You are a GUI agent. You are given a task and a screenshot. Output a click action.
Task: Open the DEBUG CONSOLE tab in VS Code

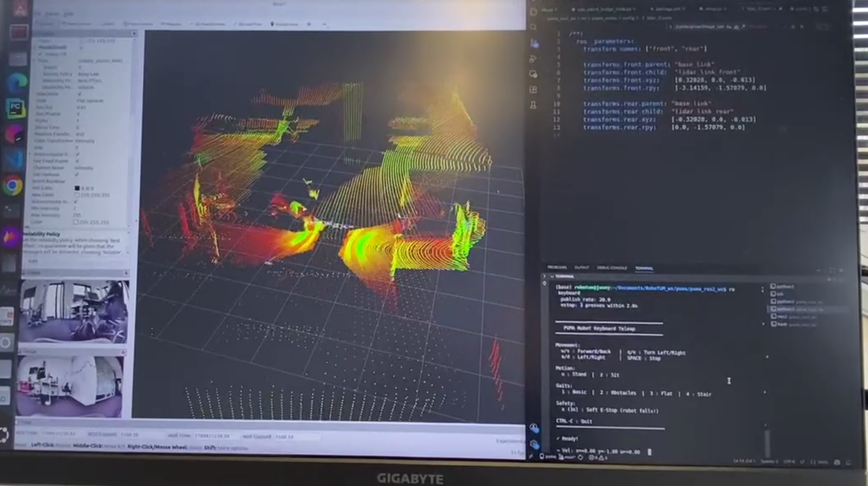(611, 267)
